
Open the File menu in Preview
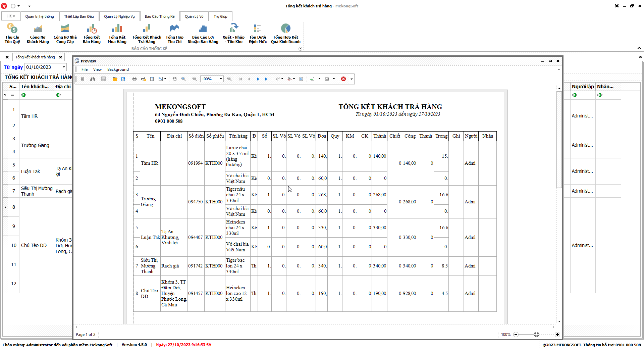point(85,69)
